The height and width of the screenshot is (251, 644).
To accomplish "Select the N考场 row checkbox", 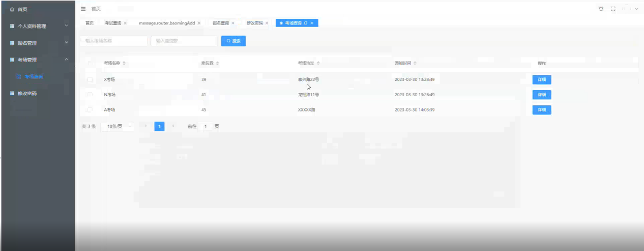I will point(90,95).
